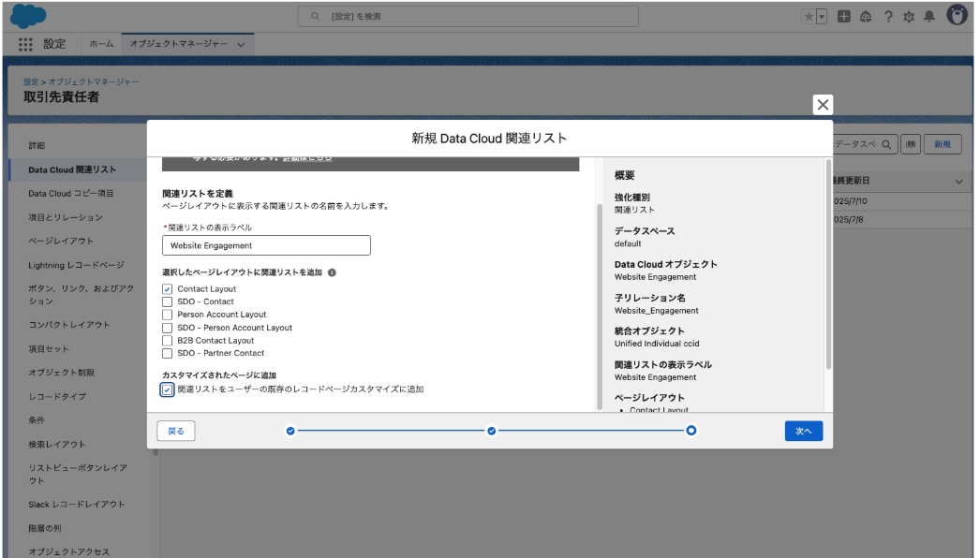This screenshot has height=558, width=980.
Task: Expand the last-updated date column header menu
Action: tap(958, 181)
